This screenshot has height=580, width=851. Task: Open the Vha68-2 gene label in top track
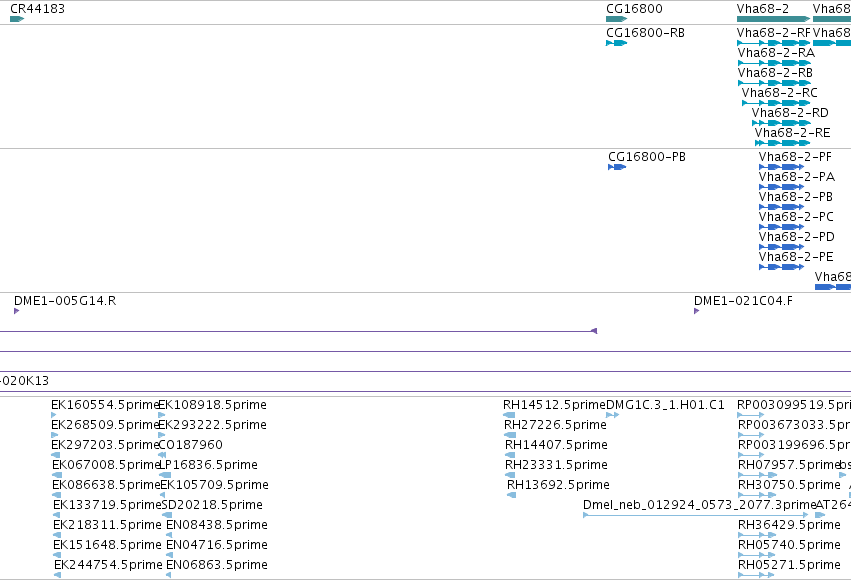coord(763,9)
